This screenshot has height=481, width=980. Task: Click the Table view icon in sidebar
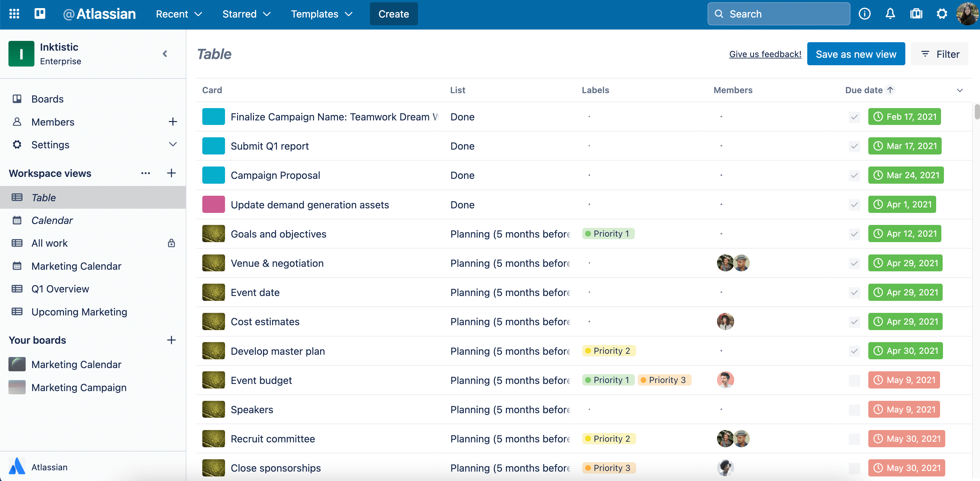[x=18, y=197]
